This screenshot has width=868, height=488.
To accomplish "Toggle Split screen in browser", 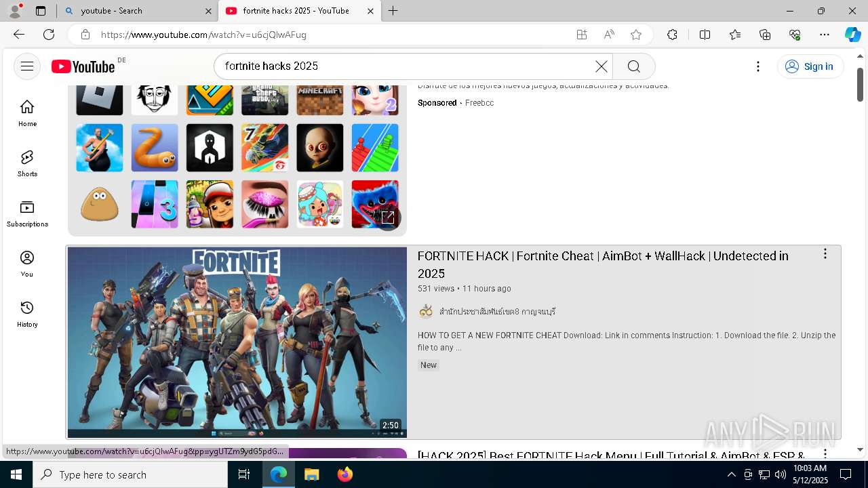I will tap(705, 35).
